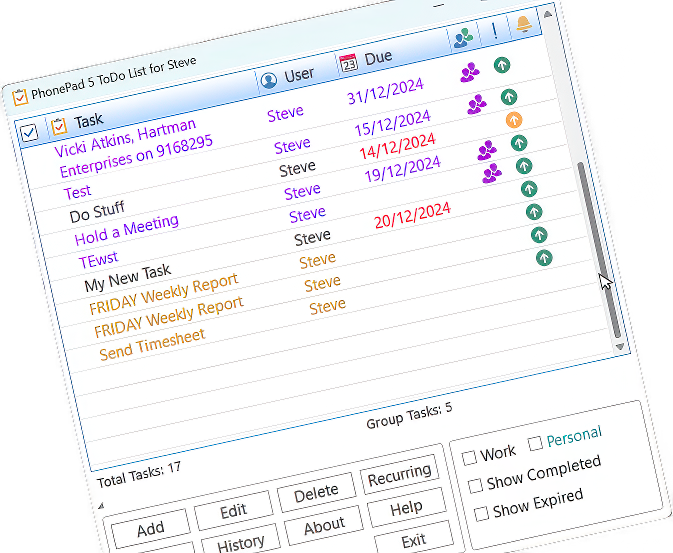The image size is (673, 553).
Task: Click green arrow on Send Timesheet row
Action: pyautogui.click(x=544, y=258)
